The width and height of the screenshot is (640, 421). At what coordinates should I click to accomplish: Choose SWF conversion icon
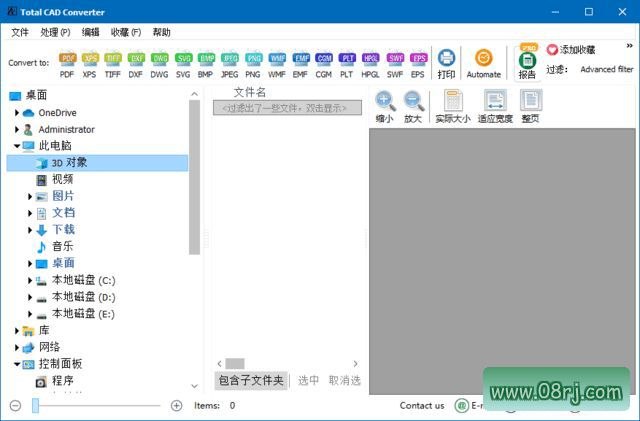(x=395, y=65)
